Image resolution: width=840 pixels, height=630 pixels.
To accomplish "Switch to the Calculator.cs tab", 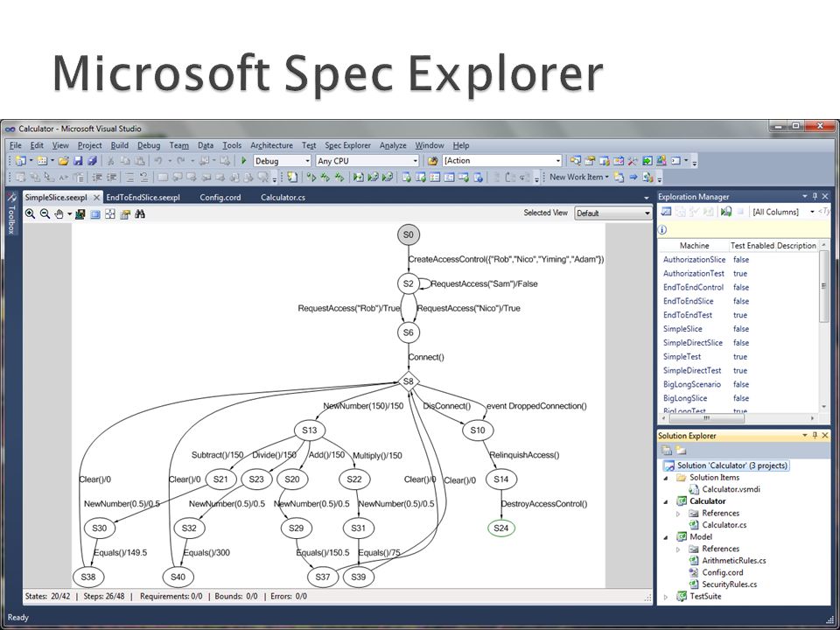I will click(283, 197).
